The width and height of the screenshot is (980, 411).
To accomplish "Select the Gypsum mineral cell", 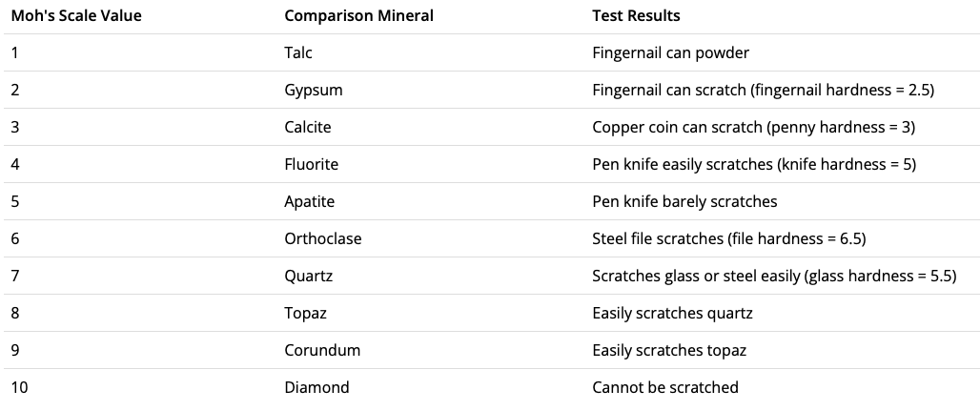I will [313, 91].
